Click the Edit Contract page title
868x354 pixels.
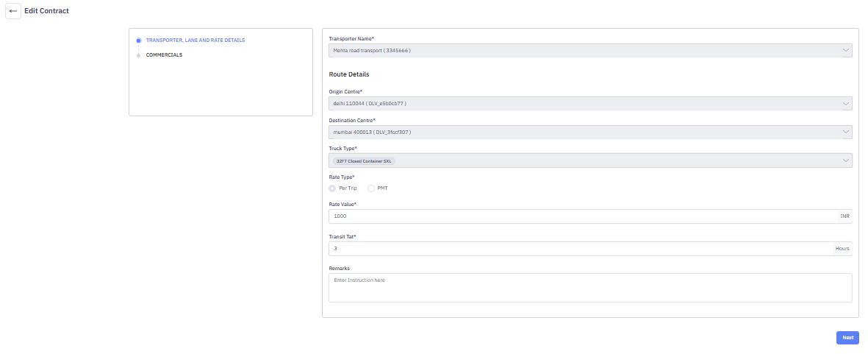[x=47, y=11]
